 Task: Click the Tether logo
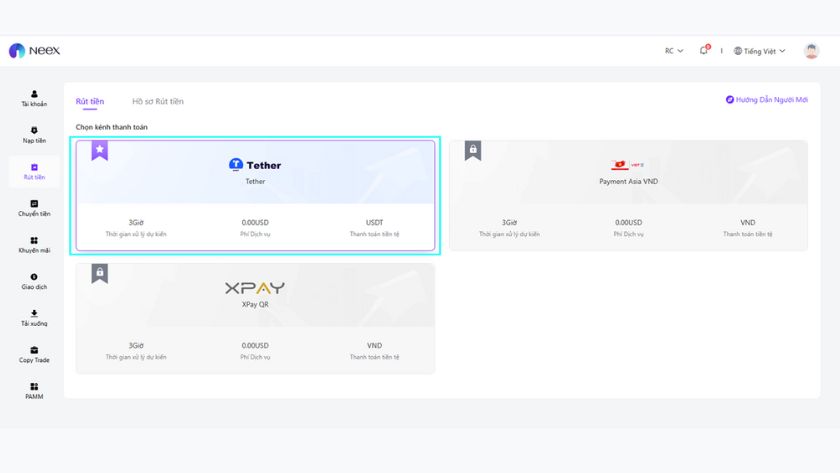coord(255,165)
